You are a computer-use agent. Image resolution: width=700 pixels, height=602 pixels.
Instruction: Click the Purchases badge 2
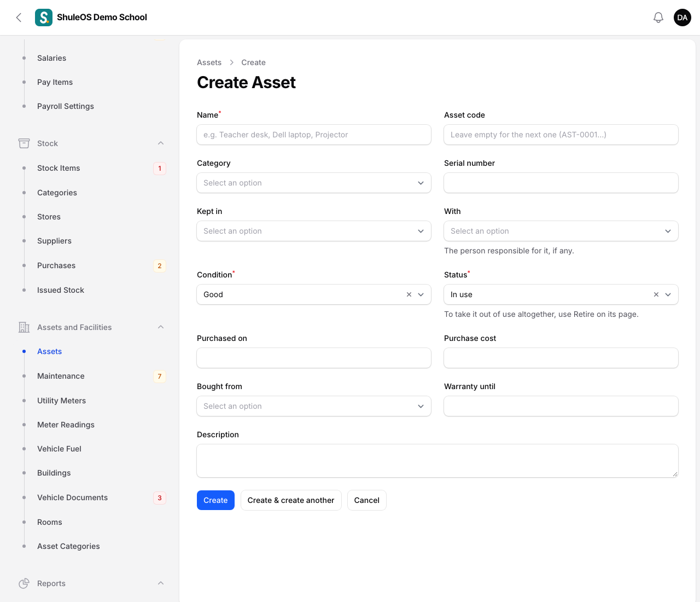(160, 265)
